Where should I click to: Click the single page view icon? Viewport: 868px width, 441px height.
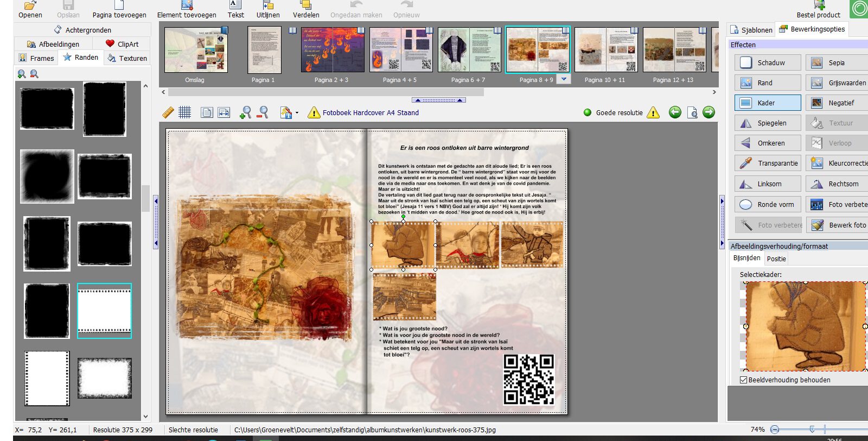tap(206, 112)
